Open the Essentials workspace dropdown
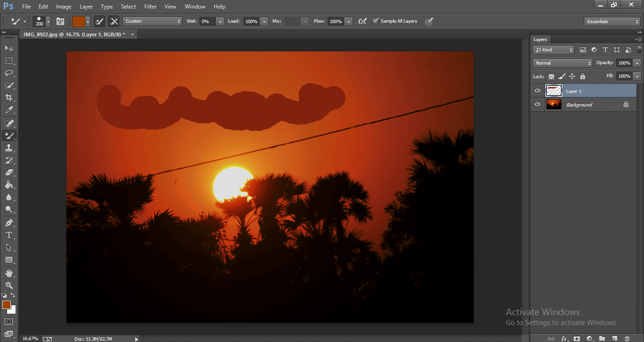 (611, 21)
